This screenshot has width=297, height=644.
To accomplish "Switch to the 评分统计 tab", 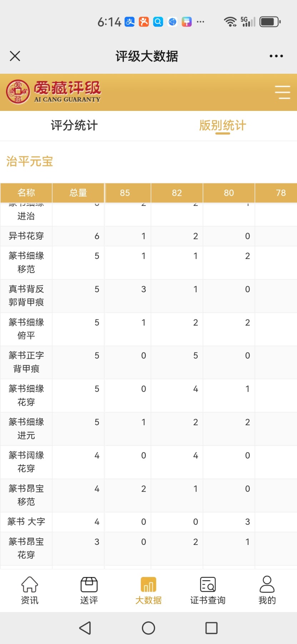I will click(74, 126).
